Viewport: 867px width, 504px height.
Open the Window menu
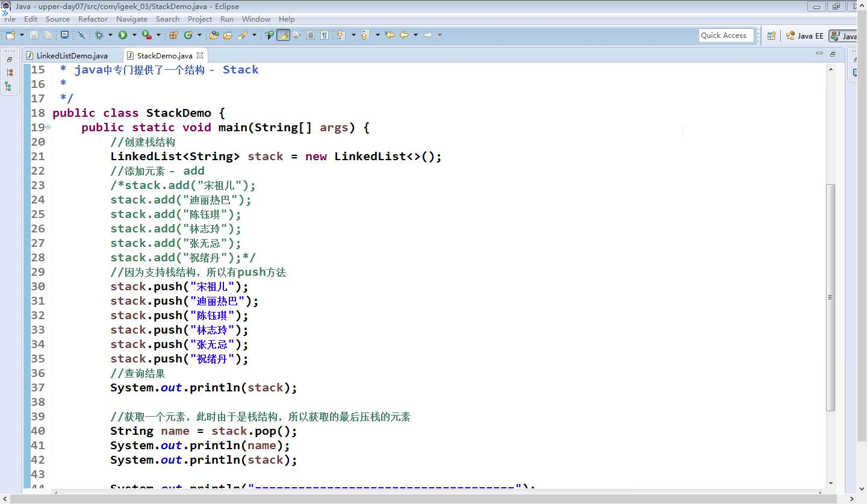(x=256, y=19)
